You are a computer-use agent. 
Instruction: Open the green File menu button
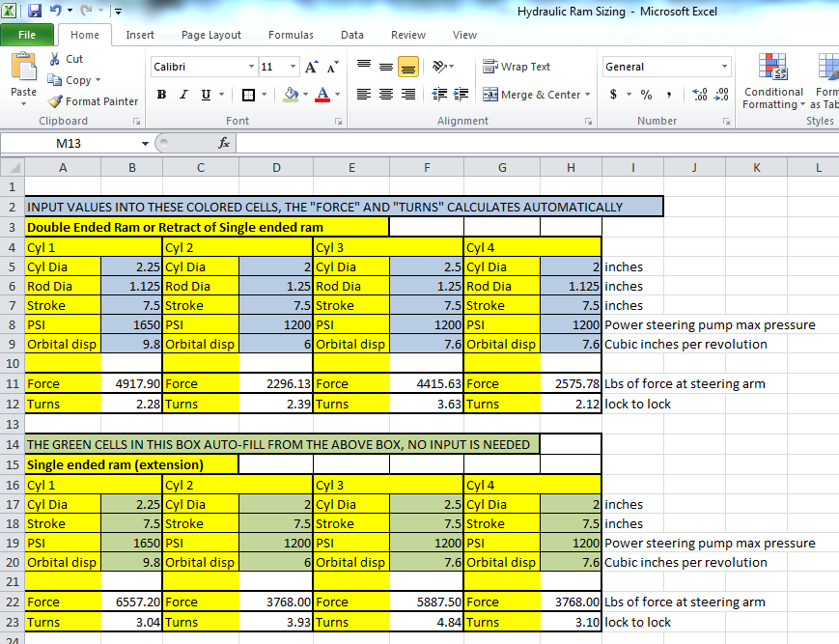click(x=28, y=35)
